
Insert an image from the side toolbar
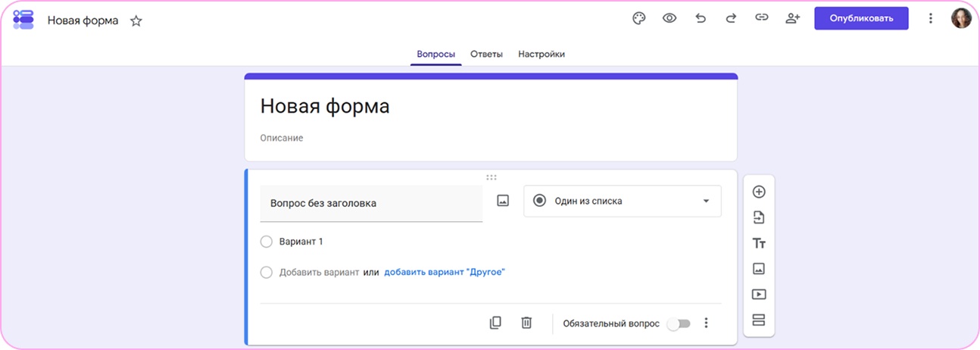(759, 268)
